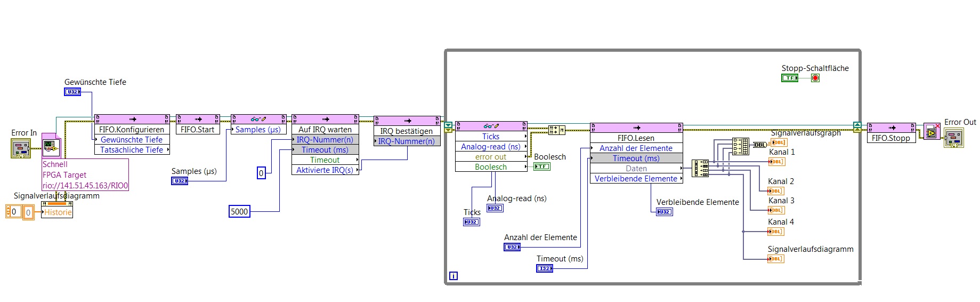Screen dimensions: 980x302
Task: Select the Samples (µs) U32 control terminal
Action: click(x=180, y=181)
